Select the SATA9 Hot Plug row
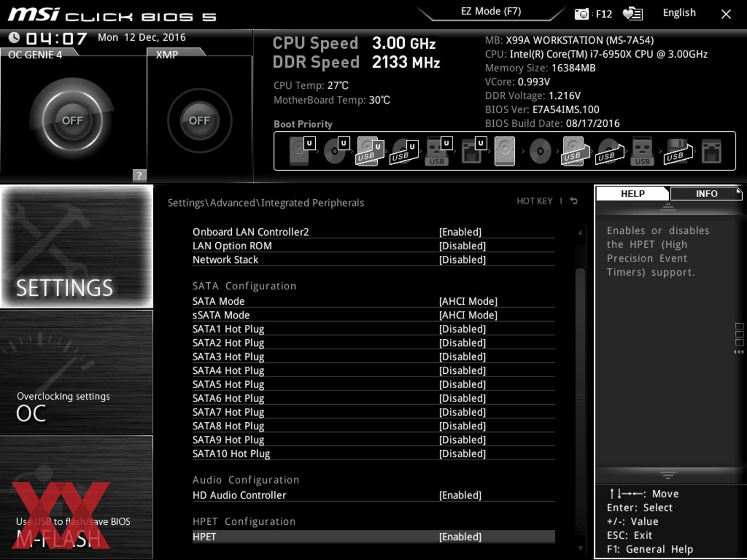 (x=374, y=440)
